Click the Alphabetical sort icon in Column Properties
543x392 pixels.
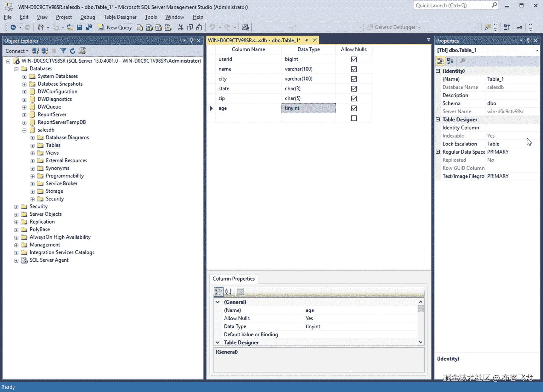tap(229, 292)
